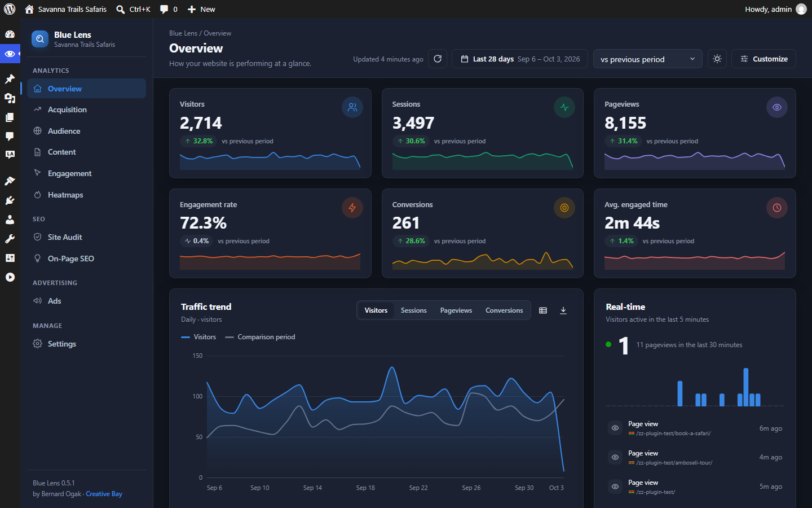Open On-Page SEO in the sidebar
Screen dimensions: 812x508
(86, 259)
